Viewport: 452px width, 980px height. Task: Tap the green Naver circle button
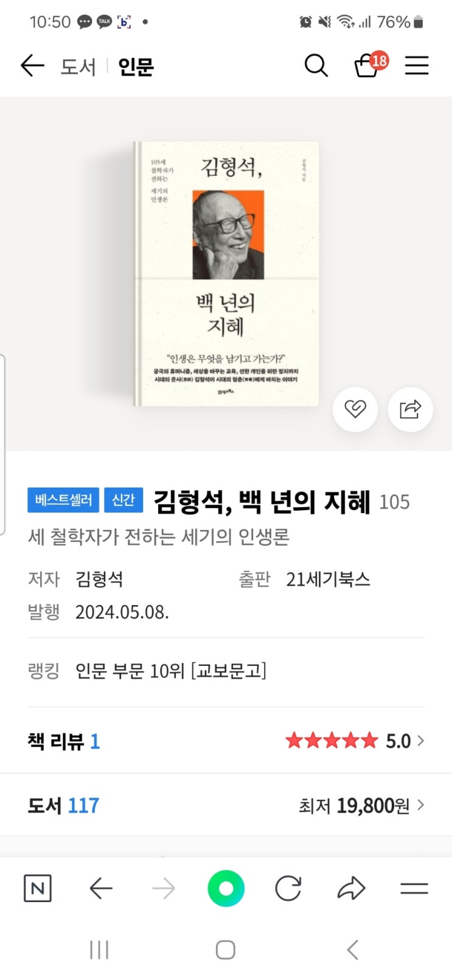pyautogui.click(x=226, y=889)
